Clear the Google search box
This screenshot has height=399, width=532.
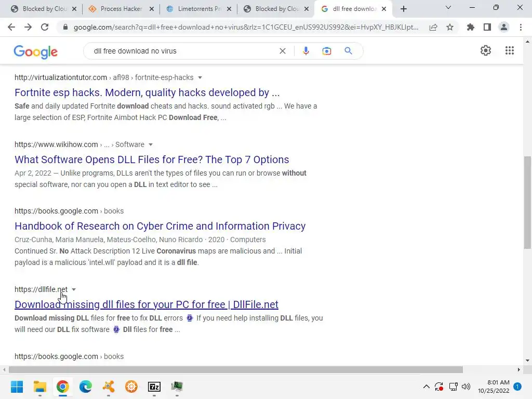point(282,51)
